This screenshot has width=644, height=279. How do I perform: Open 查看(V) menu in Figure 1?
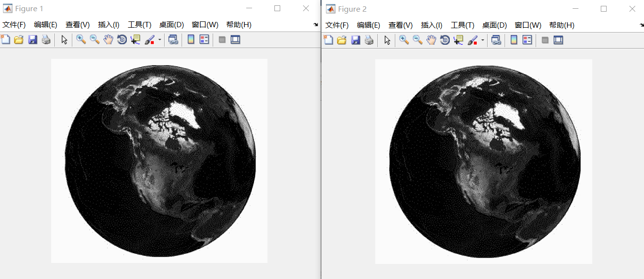(x=78, y=25)
